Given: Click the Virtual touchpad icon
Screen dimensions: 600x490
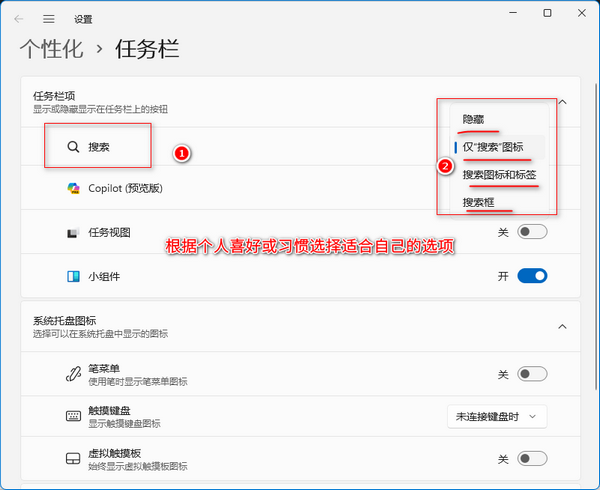Looking at the screenshot, I should (x=73, y=459).
